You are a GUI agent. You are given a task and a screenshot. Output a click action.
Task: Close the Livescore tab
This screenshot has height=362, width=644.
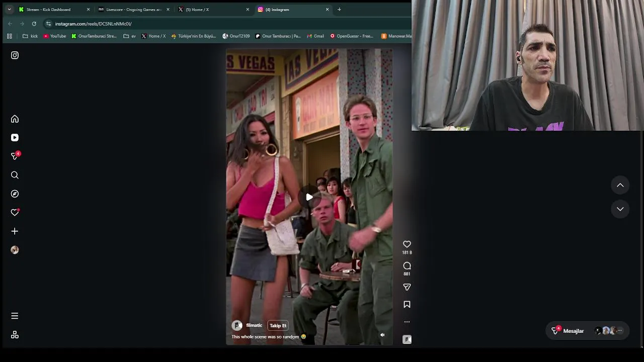click(x=168, y=10)
